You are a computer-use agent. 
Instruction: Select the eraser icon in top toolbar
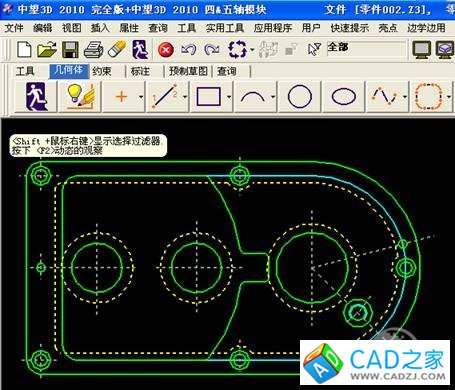click(117, 50)
